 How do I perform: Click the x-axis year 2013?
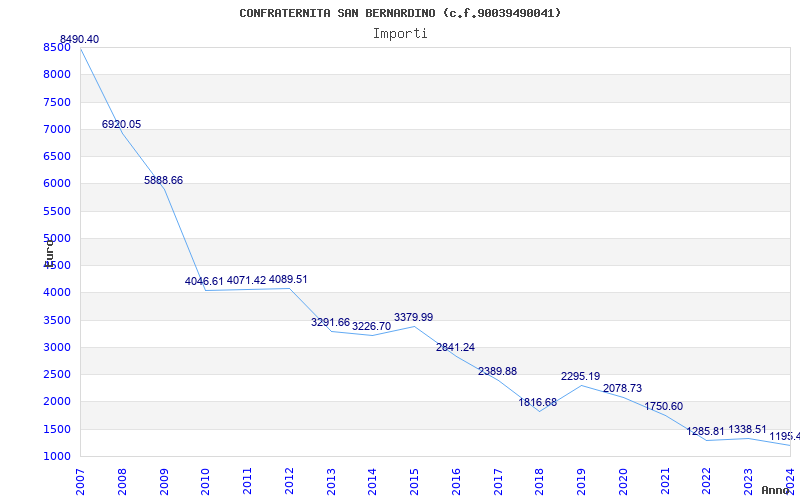331,482
